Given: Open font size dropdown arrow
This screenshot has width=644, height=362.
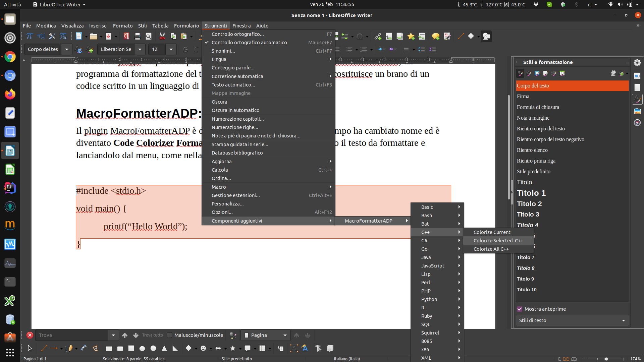Looking at the screenshot, I should click(171, 49).
